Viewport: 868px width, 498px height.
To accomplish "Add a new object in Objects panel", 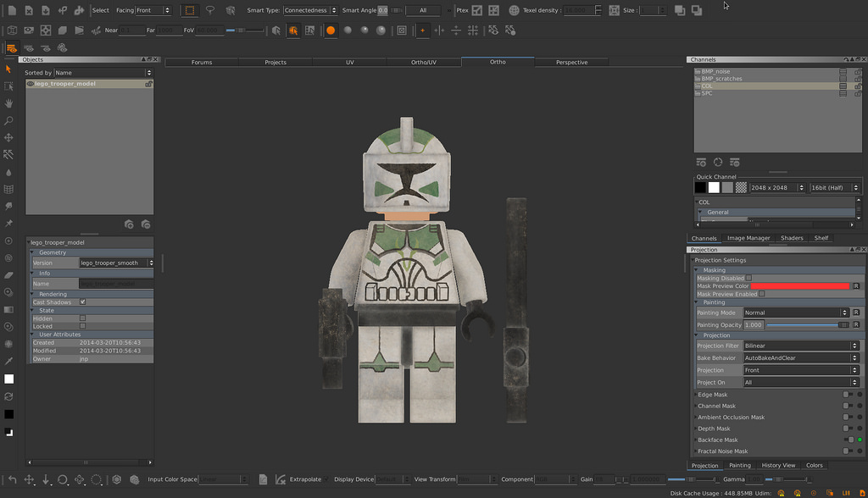I will [x=129, y=224].
